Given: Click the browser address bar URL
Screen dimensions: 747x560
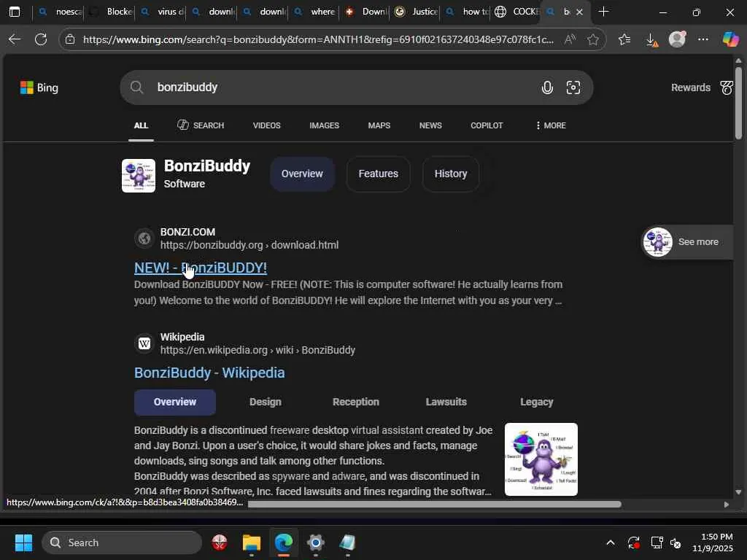Looking at the screenshot, I should tap(318, 39).
